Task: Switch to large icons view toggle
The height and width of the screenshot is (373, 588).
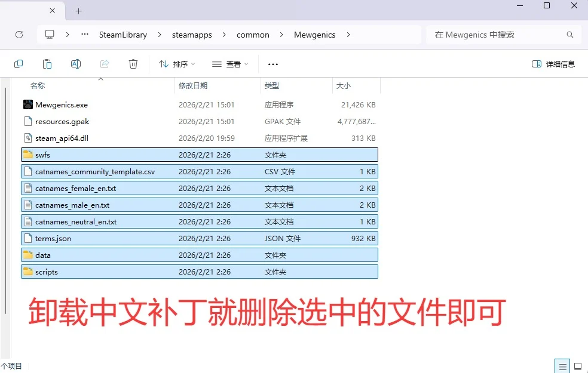Action: pyautogui.click(x=577, y=366)
